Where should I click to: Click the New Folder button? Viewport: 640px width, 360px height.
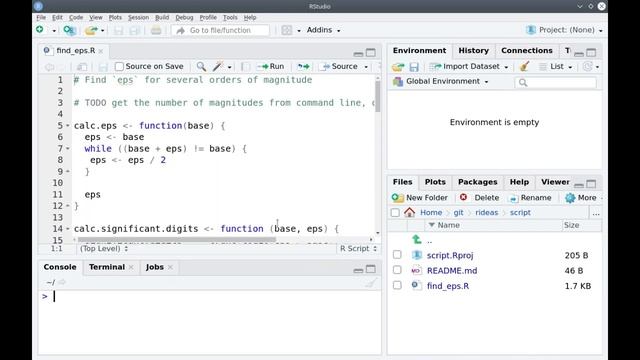coord(420,198)
